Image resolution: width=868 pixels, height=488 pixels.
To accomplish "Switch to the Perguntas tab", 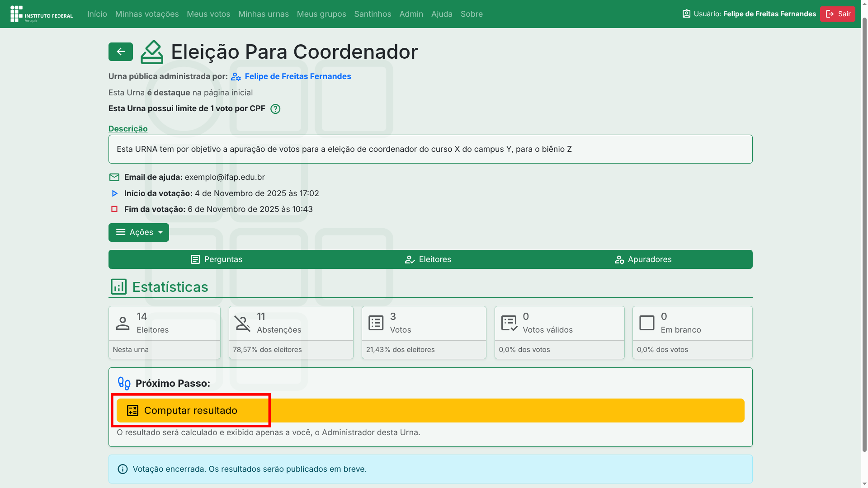I will click(216, 259).
